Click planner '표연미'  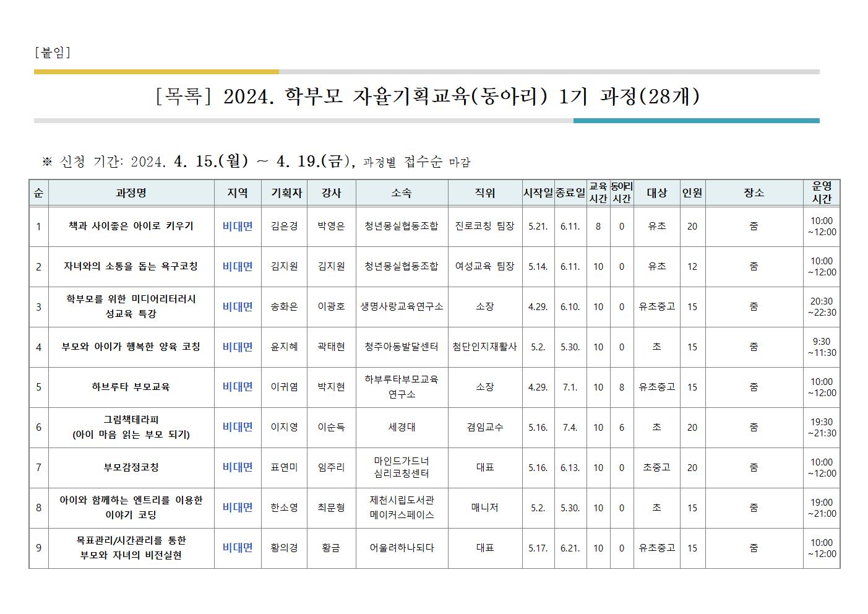pos(285,468)
